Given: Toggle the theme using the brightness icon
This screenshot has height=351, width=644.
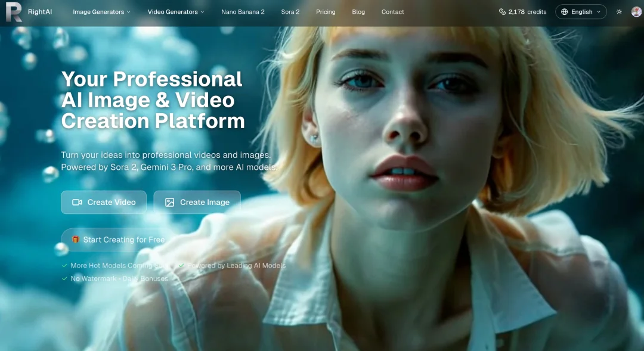Looking at the screenshot, I should click(x=618, y=11).
